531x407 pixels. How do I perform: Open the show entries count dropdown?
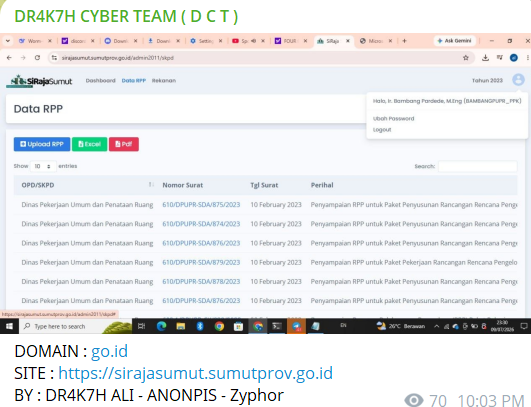(x=43, y=166)
